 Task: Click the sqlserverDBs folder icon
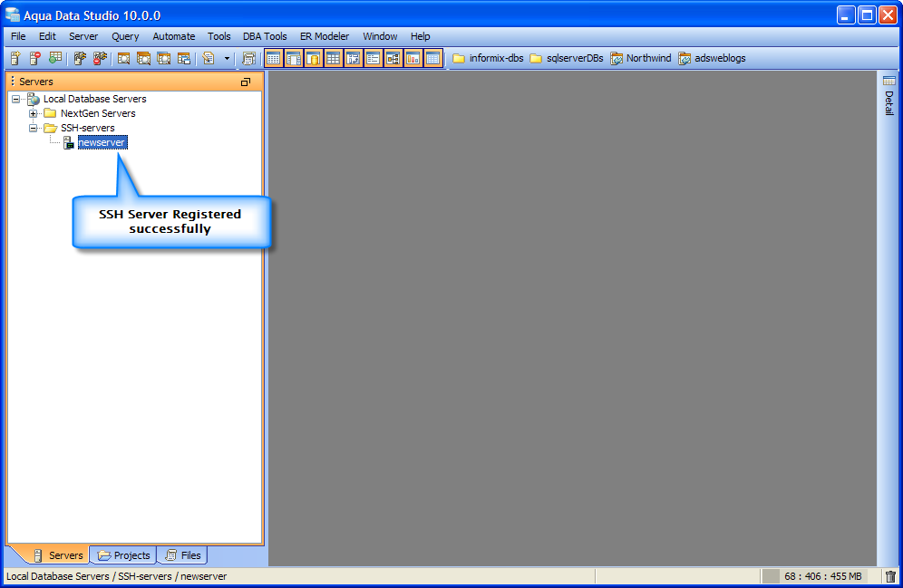pyautogui.click(x=536, y=58)
